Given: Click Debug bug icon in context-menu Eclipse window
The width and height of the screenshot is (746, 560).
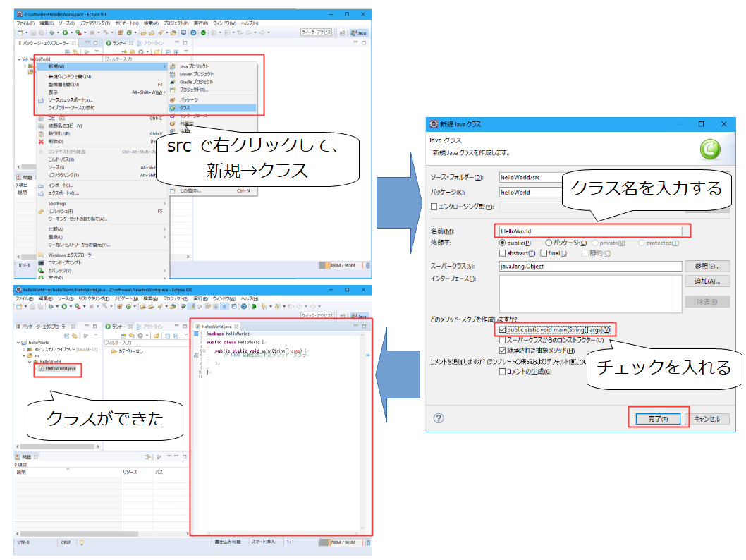Looking at the screenshot, I should click(x=51, y=32).
